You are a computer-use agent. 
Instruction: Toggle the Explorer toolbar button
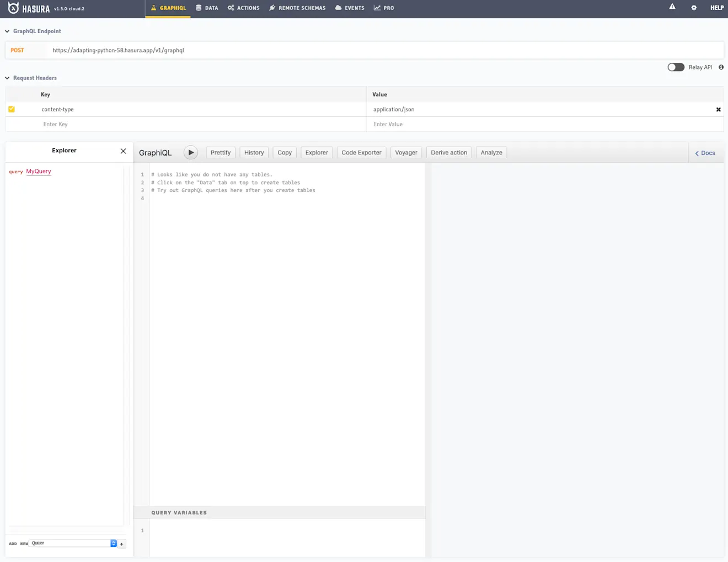click(x=317, y=153)
